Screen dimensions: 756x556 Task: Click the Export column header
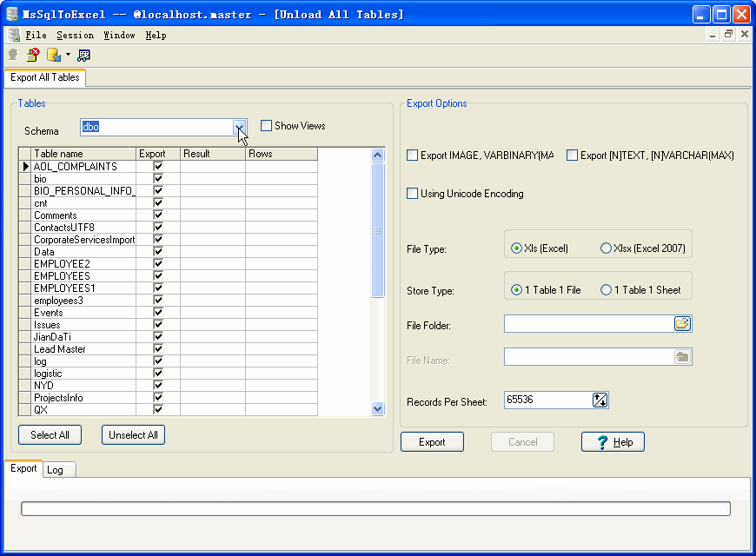click(158, 154)
